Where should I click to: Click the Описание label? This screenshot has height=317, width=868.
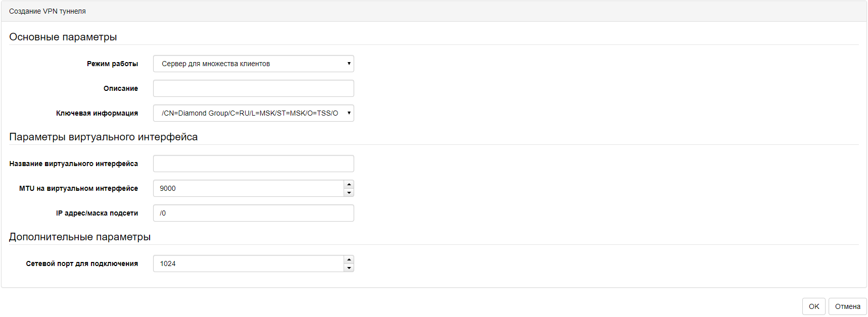120,88
